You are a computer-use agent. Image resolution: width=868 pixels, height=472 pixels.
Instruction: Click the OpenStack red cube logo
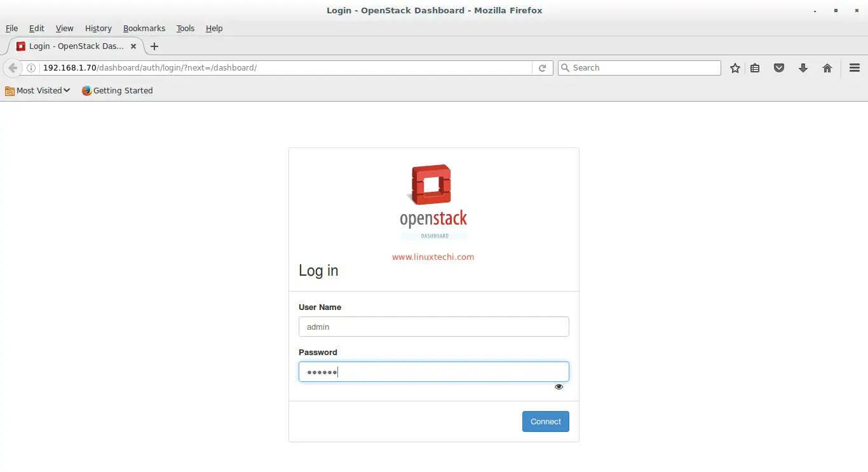tap(432, 185)
